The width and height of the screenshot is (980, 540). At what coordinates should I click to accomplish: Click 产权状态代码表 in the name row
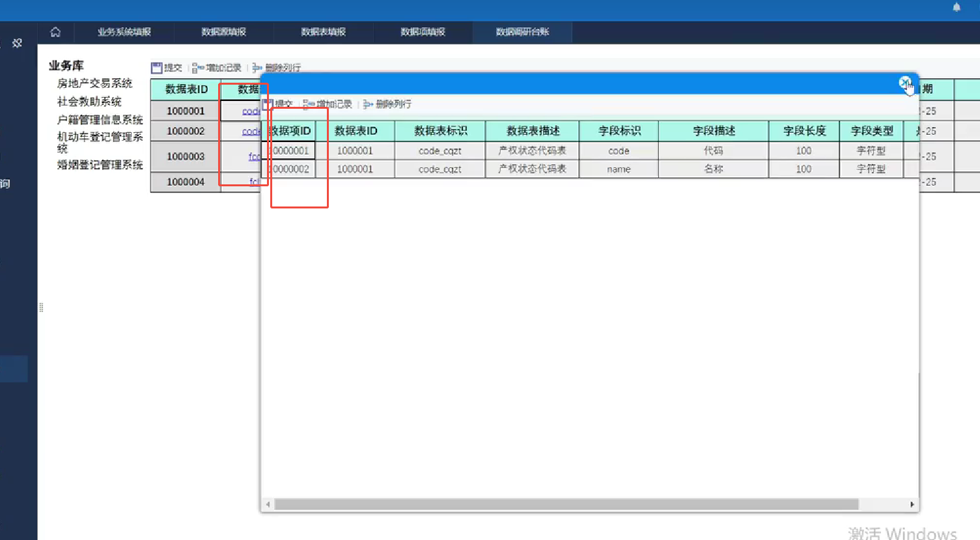click(533, 169)
